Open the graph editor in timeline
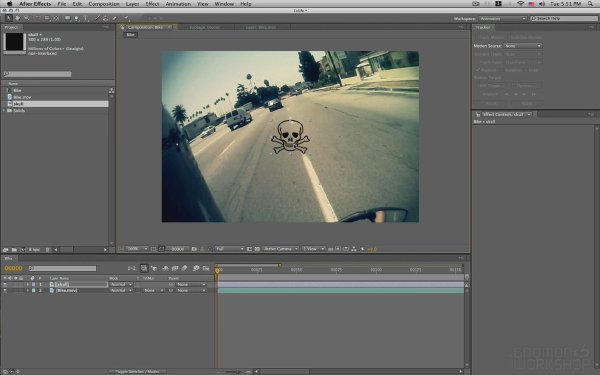This screenshot has width=600, height=375. pyautogui.click(x=206, y=268)
